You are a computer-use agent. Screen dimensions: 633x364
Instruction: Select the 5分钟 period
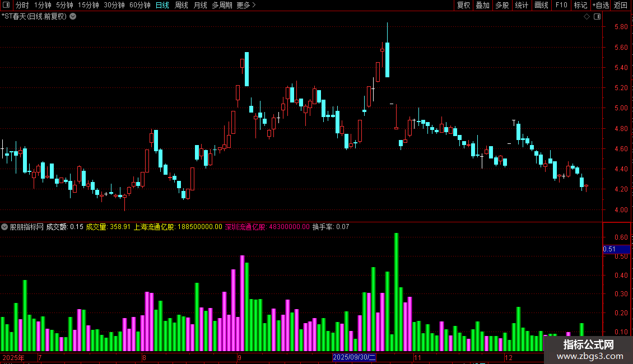pyautogui.click(x=64, y=5)
